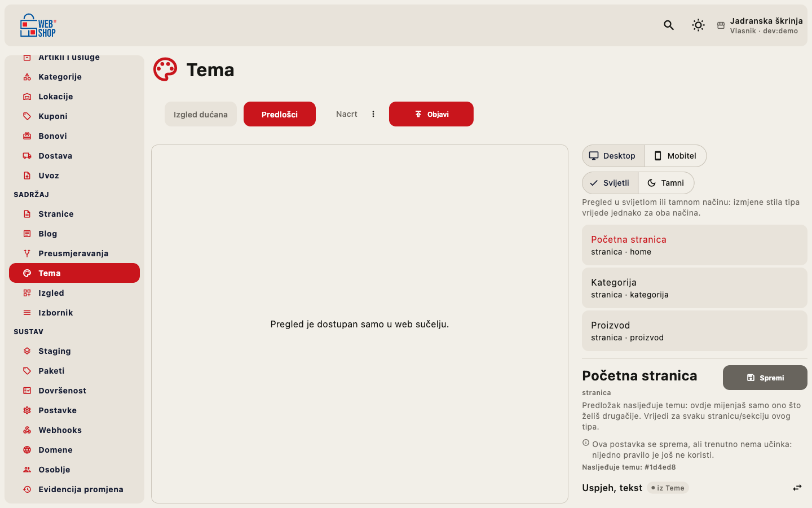
Task: Click the Spremi save button
Action: coord(765,378)
